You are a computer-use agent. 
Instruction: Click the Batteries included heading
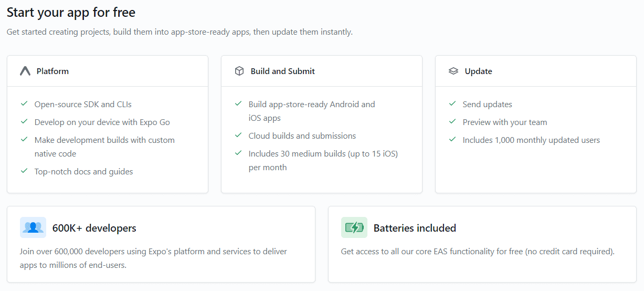point(415,228)
